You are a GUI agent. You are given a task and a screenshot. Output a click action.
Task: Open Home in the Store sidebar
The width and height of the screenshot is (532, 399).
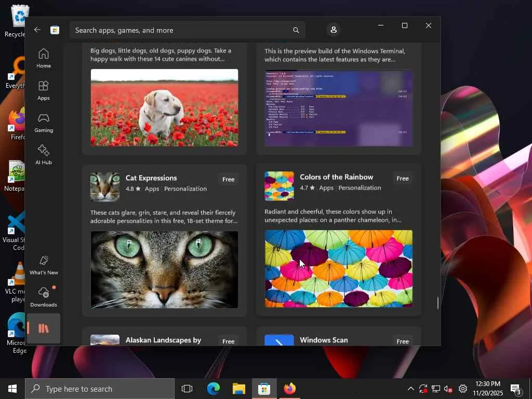44,58
